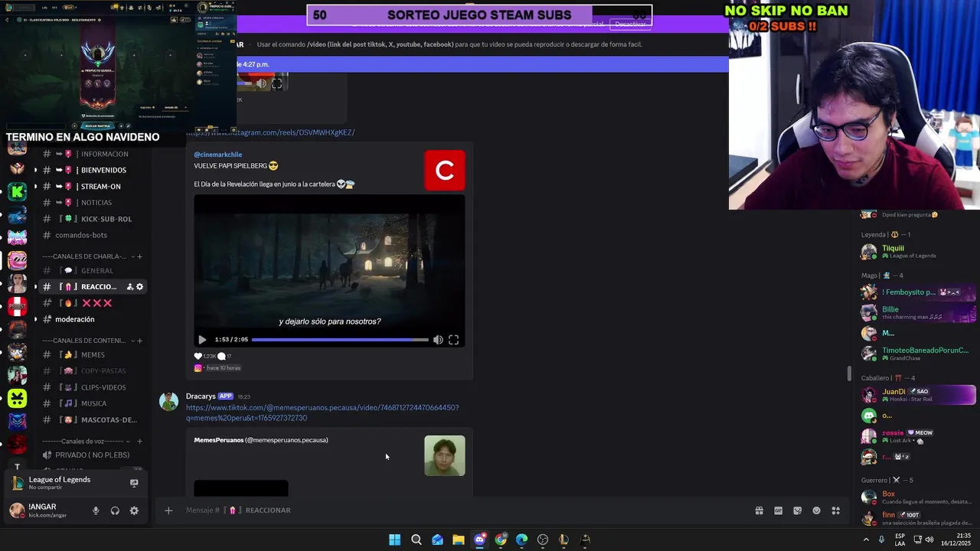
Task: Open the INFORMACION channel
Action: (91, 154)
